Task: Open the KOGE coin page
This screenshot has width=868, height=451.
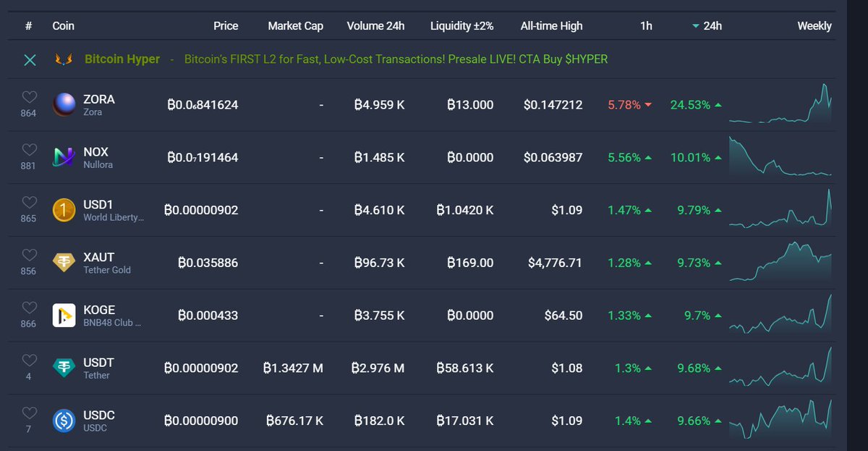Action: pos(99,310)
